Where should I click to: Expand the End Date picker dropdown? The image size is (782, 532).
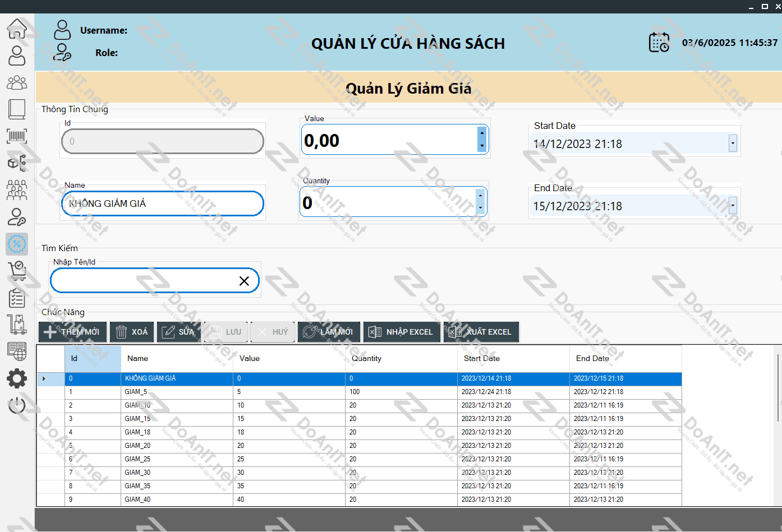coord(733,206)
